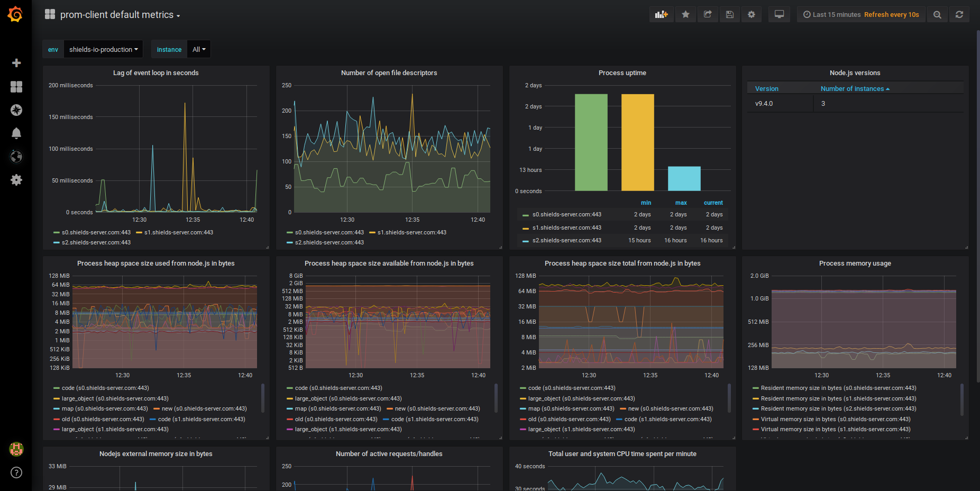Sort Node.js versions table by Version
Viewport: 980px width, 491px height.
point(766,89)
